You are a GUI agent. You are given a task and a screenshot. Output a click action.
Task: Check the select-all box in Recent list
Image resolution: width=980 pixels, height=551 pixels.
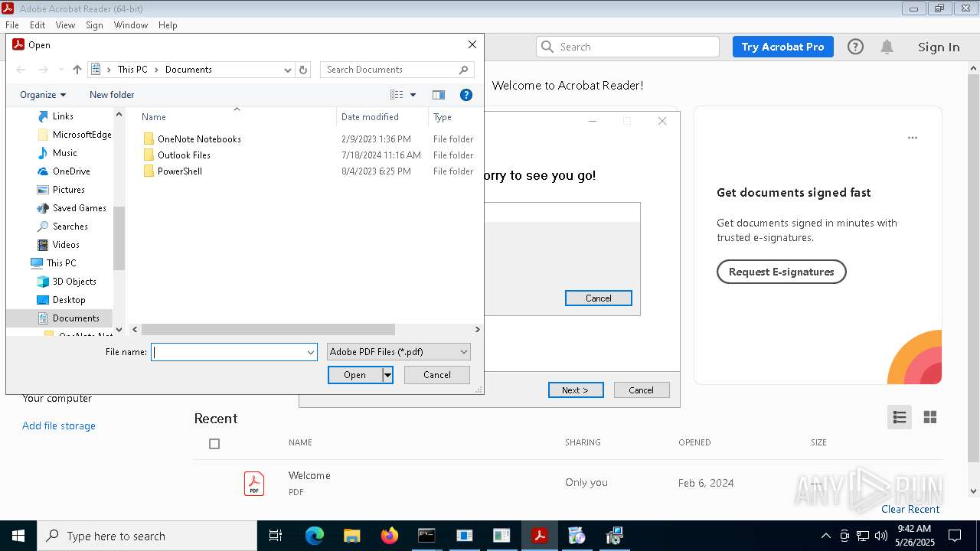point(214,444)
